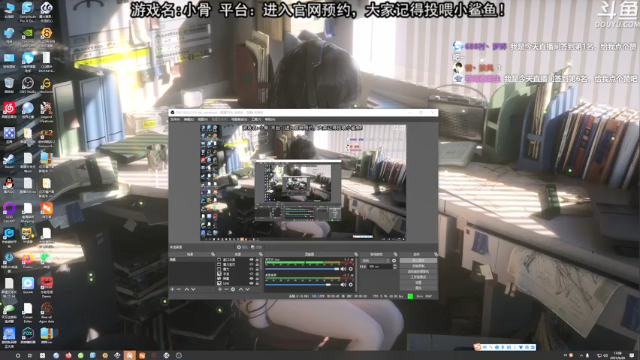Move source down in Sources panel

[247, 289]
